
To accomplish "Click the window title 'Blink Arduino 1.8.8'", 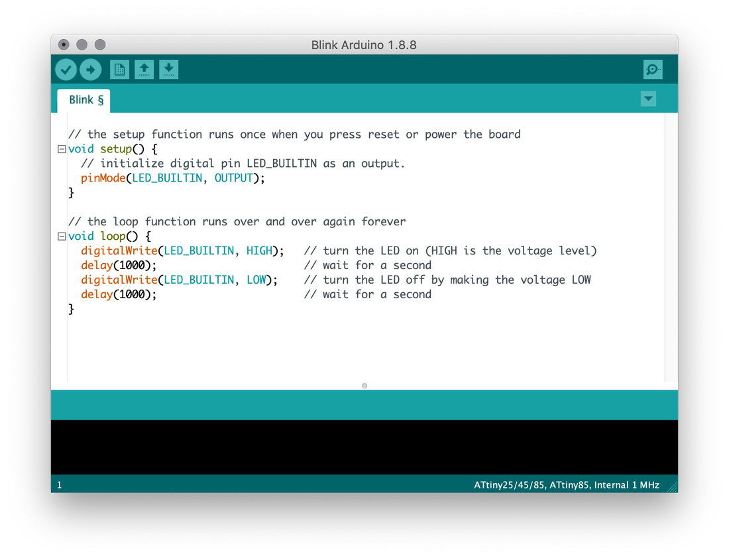I will [x=364, y=45].
